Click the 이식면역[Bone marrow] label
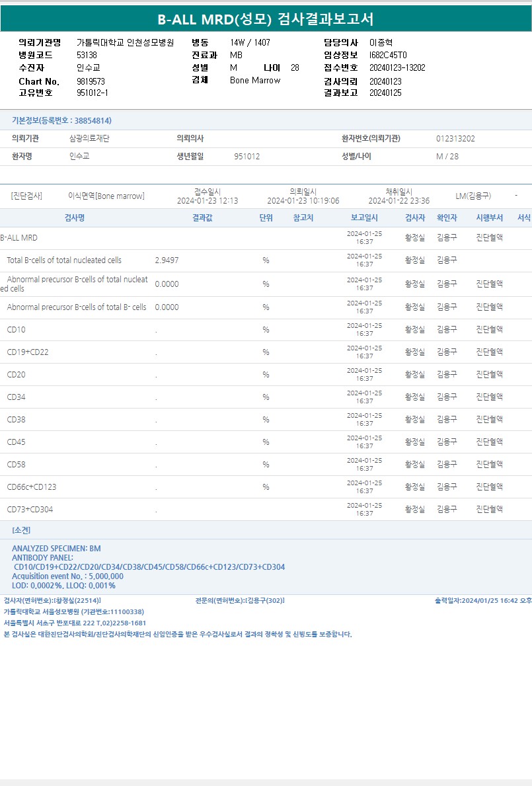Viewport: 532px width, 786px height. pyautogui.click(x=106, y=196)
